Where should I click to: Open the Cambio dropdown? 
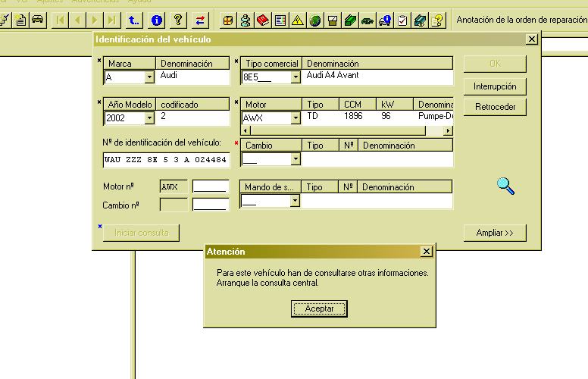296,159
